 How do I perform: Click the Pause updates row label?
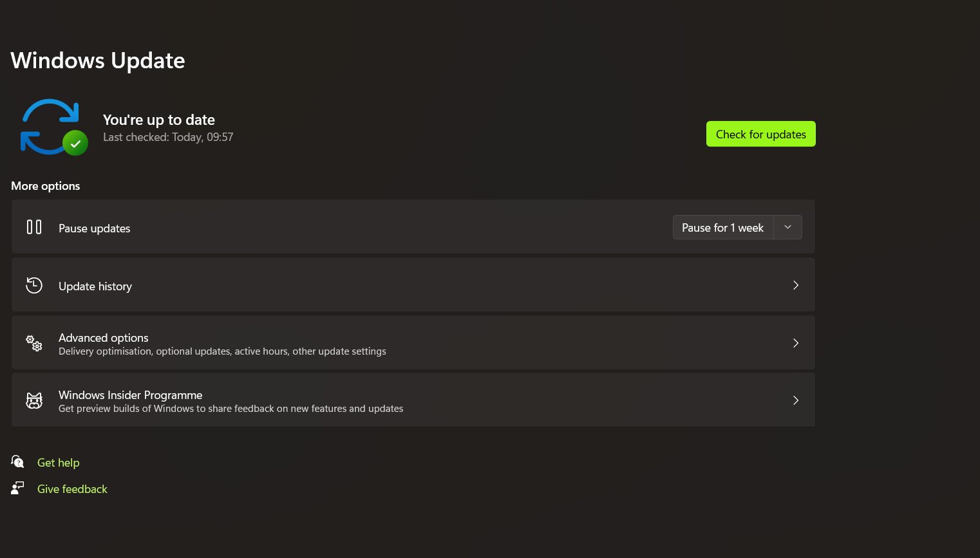[x=95, y=228]
